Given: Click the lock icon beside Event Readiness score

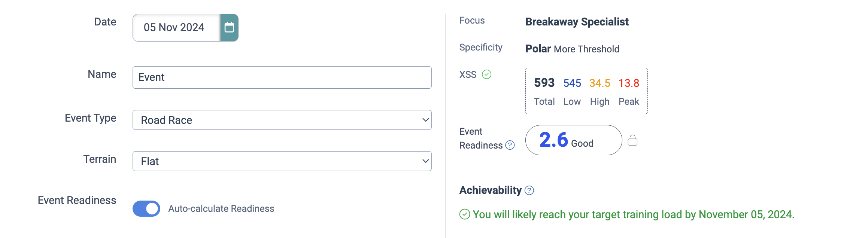Looking at the screenshot, I should pos(632,140).
